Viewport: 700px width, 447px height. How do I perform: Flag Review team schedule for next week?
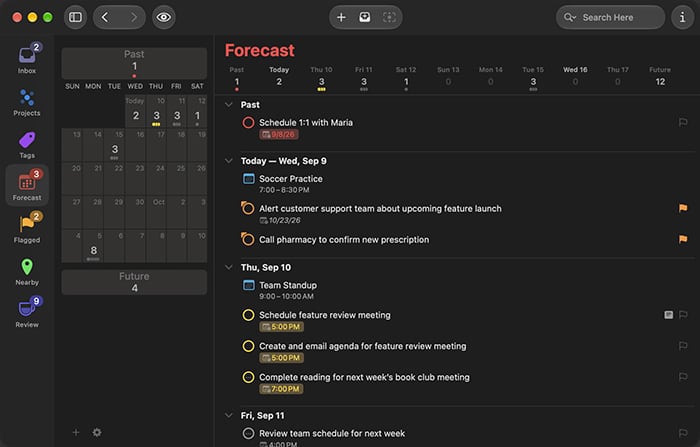[x=683, y=433]
